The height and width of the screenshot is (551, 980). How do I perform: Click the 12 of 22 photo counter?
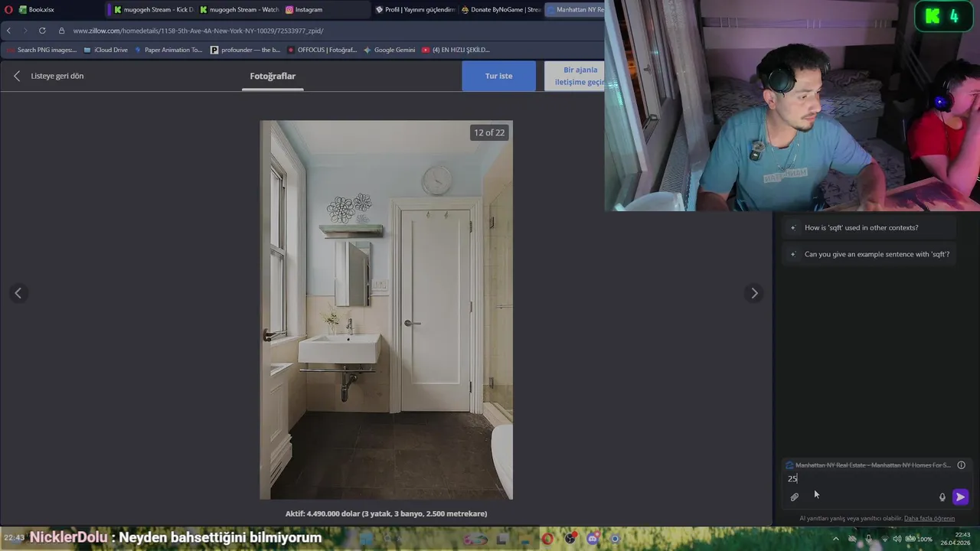click(489, 132)
